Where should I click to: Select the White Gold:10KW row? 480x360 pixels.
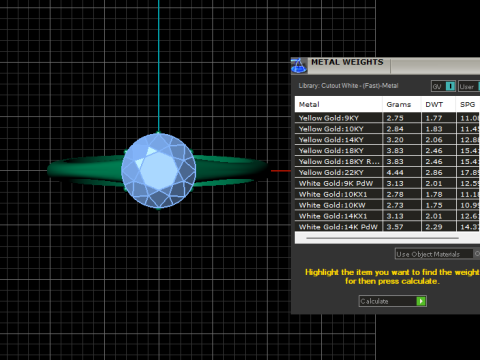point(387,205)
